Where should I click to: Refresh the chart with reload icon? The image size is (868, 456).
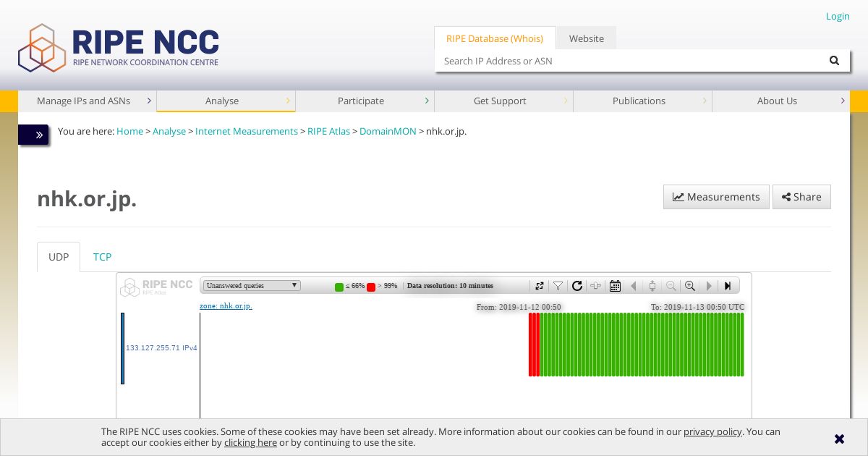[577, 286]
